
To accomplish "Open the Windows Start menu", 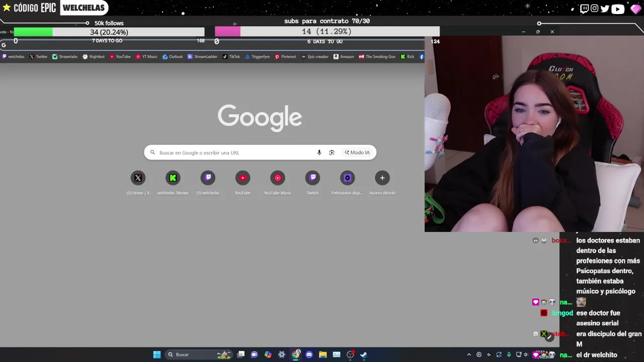I will pyautogui.click(x=157, y=354).
